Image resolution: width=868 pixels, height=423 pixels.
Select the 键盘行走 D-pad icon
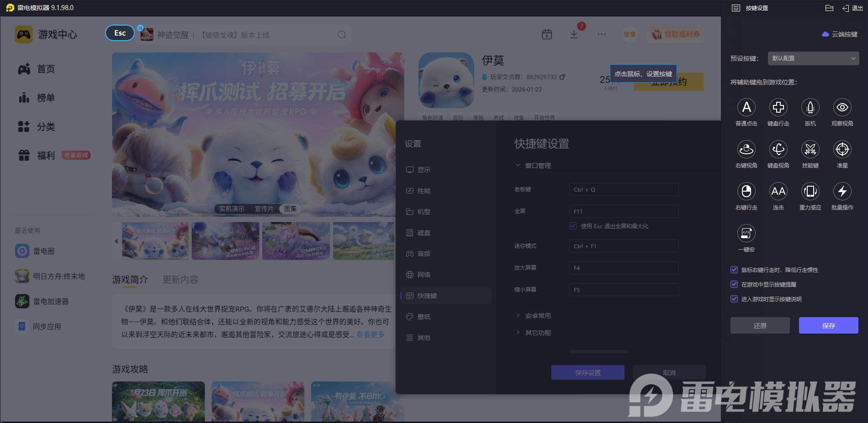point(778,107)
